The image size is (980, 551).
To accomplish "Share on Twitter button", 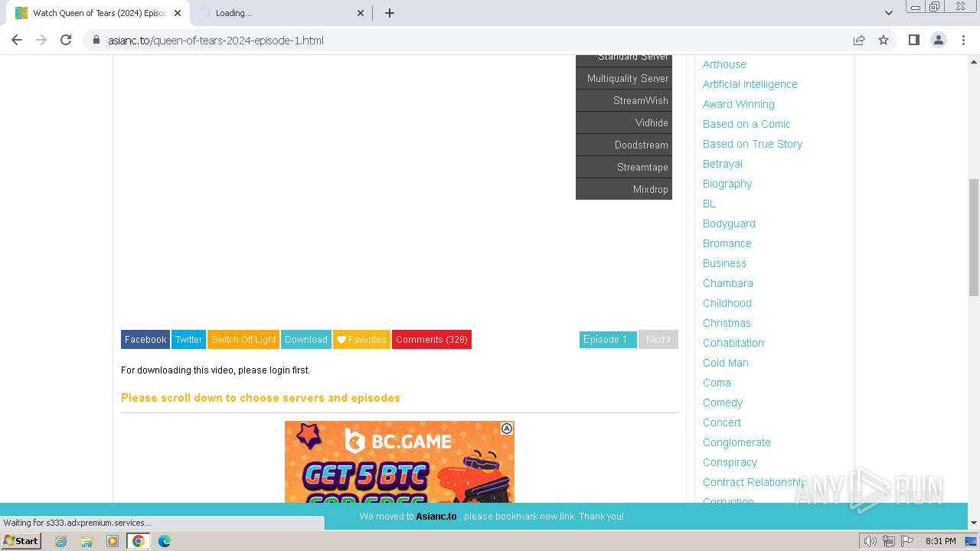I will click(x=188, y=340).
